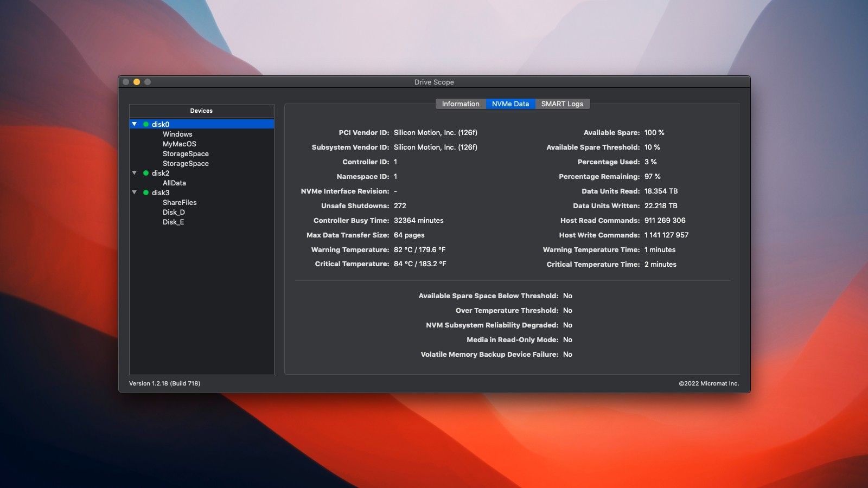Select the Disk_D volume
The height and width of the screenshot is (488, 868).
point(175,212)
